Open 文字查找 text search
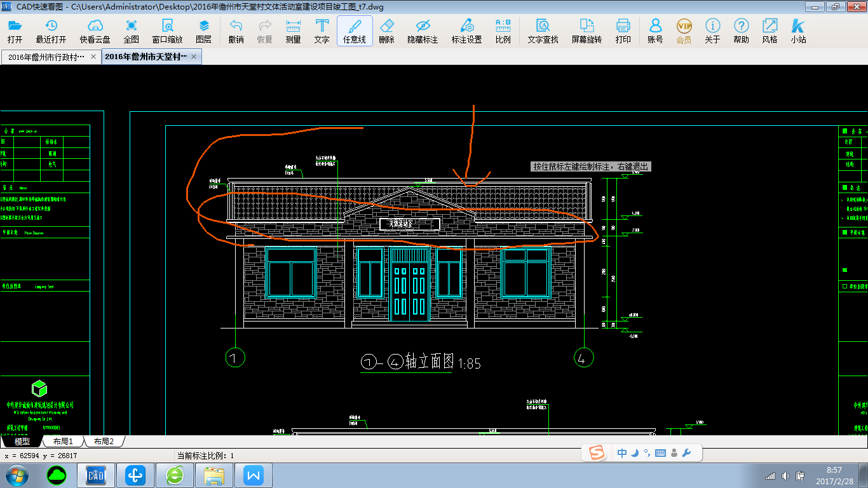The image size is (868, 488). tap(543, 30)
